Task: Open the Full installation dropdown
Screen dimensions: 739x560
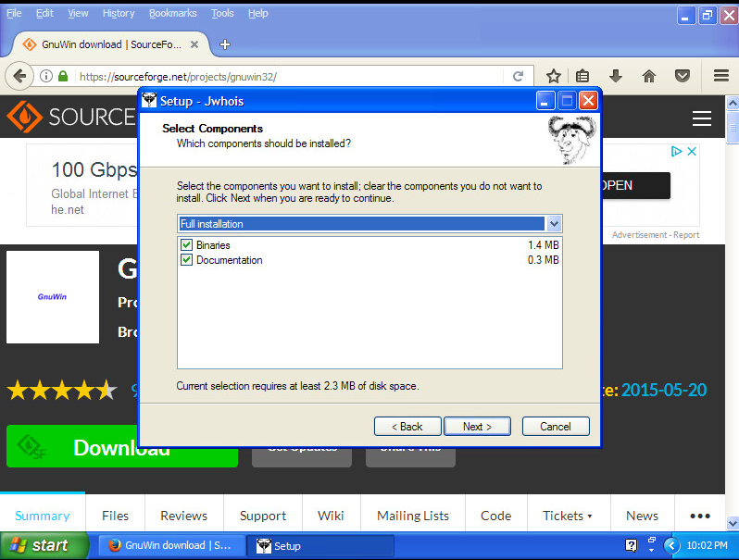Action: (x=554, y=224)
